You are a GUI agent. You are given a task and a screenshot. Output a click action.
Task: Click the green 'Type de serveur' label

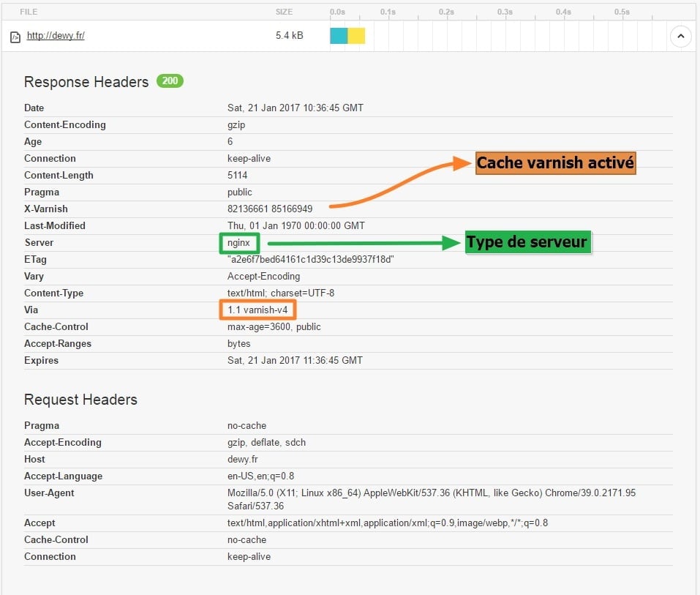(x=527, y=242)
